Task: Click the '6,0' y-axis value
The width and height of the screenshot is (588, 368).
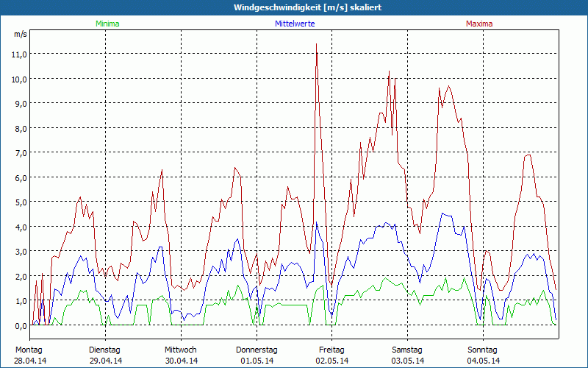Action: (21, 177)
